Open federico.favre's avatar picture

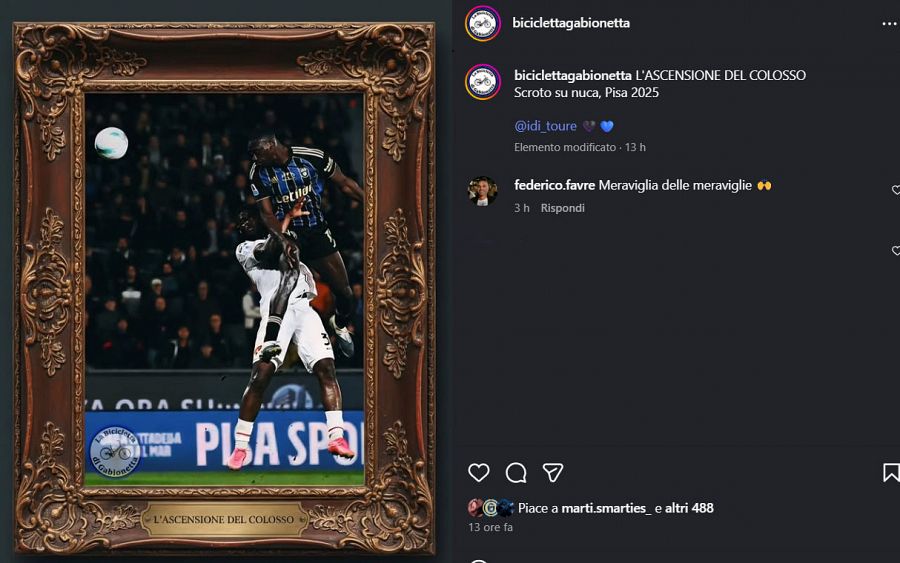482,191
